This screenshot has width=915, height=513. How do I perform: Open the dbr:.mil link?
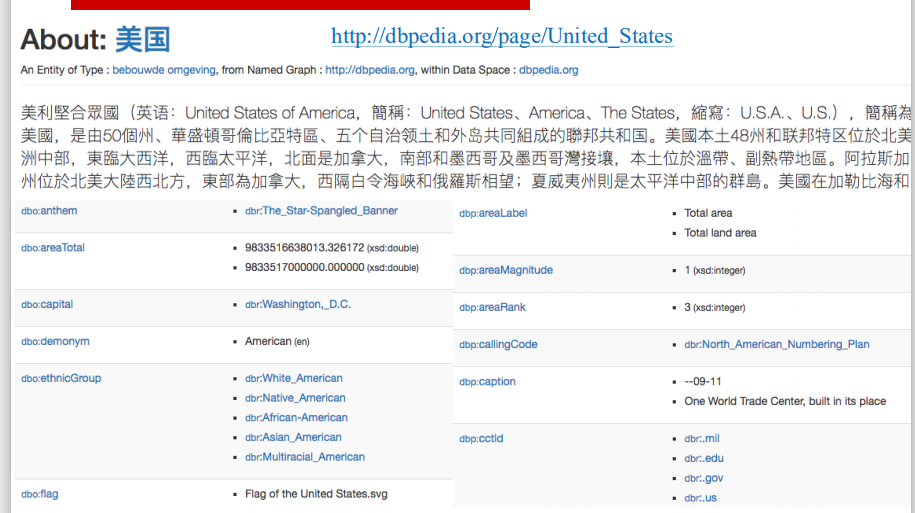702,438
